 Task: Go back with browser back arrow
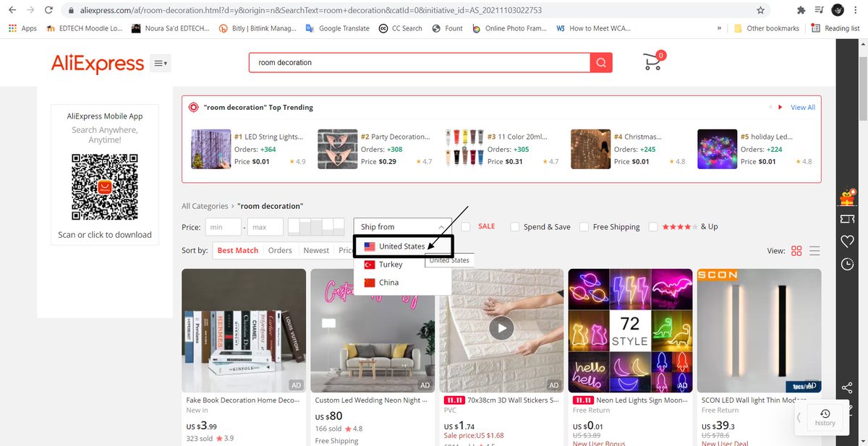tap(12, 11)
